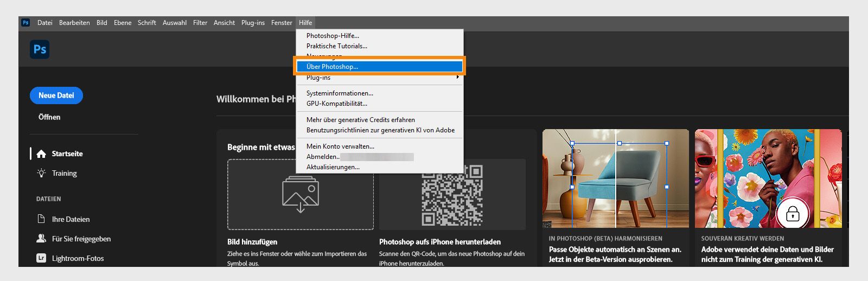
Task: Open the Fenster menu
Action: pos(282,23)
